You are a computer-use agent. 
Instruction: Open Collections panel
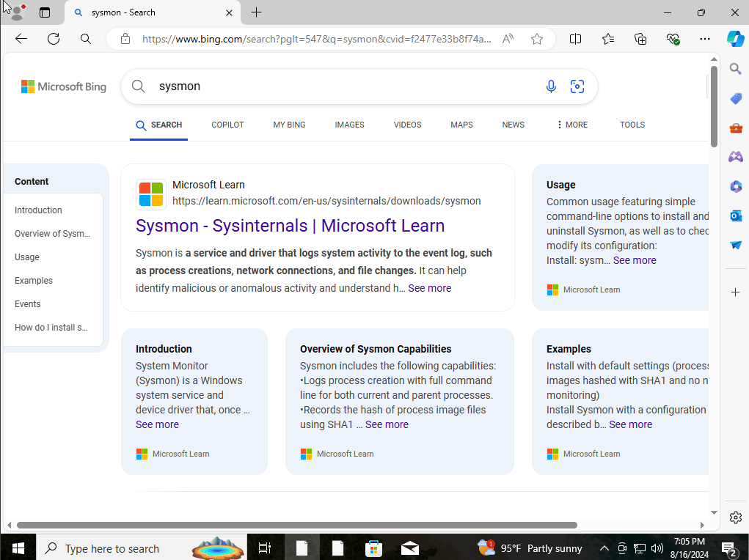pyautogui.click(x=640, y=39)
